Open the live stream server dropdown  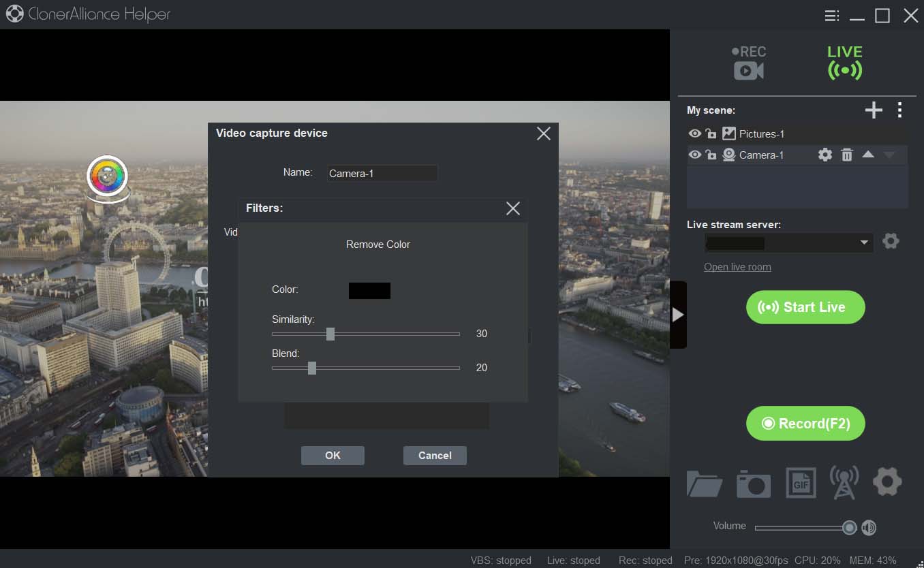(x=788, y=242)
